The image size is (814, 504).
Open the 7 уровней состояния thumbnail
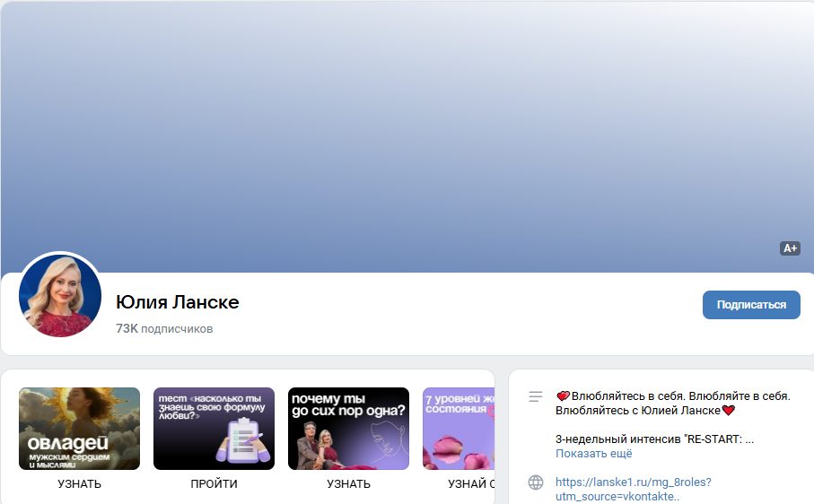(459, 429)
